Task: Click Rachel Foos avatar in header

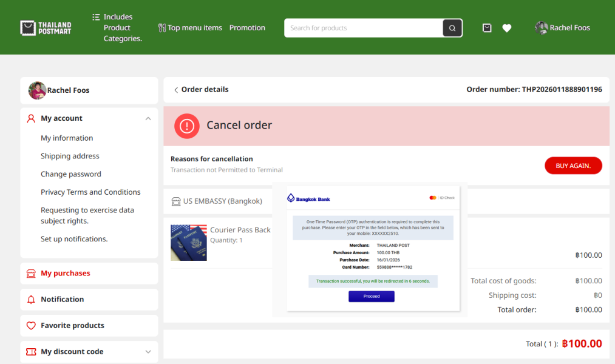Action: pos(541,28)
